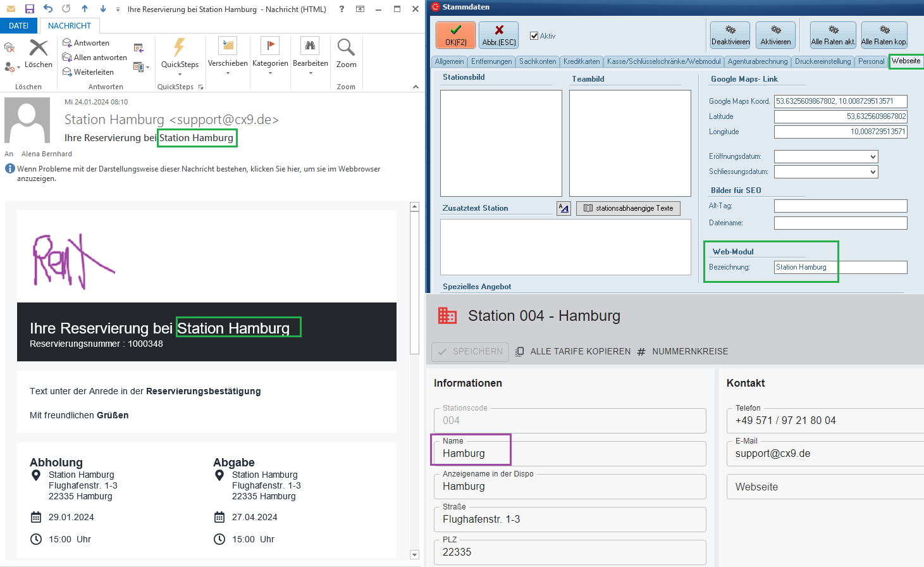Click the Antworten reply icon
The width and height of the screenshot is (924, 567).
point(68,43)
